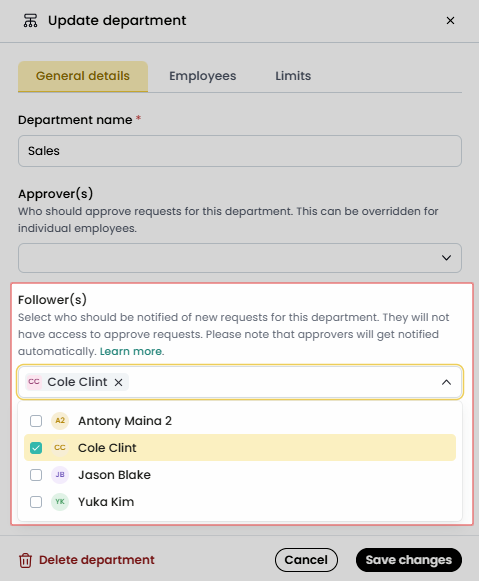The height and width of the screenshot is (581, 479).
Task: Uncheck the Cole Clint checkbox
Action: (x=36, y=448)
